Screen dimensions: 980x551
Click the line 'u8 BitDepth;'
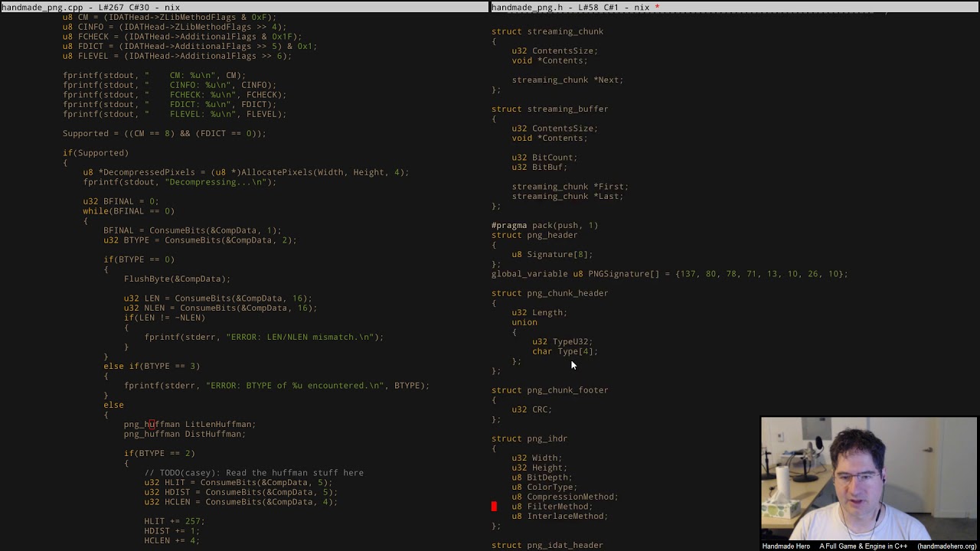click(x=542, y=478)
